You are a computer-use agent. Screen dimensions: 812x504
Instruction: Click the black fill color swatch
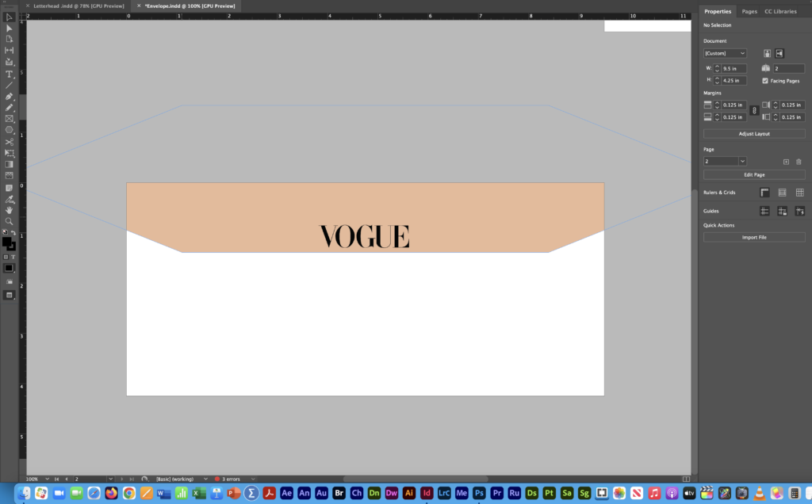pos(6,242)
